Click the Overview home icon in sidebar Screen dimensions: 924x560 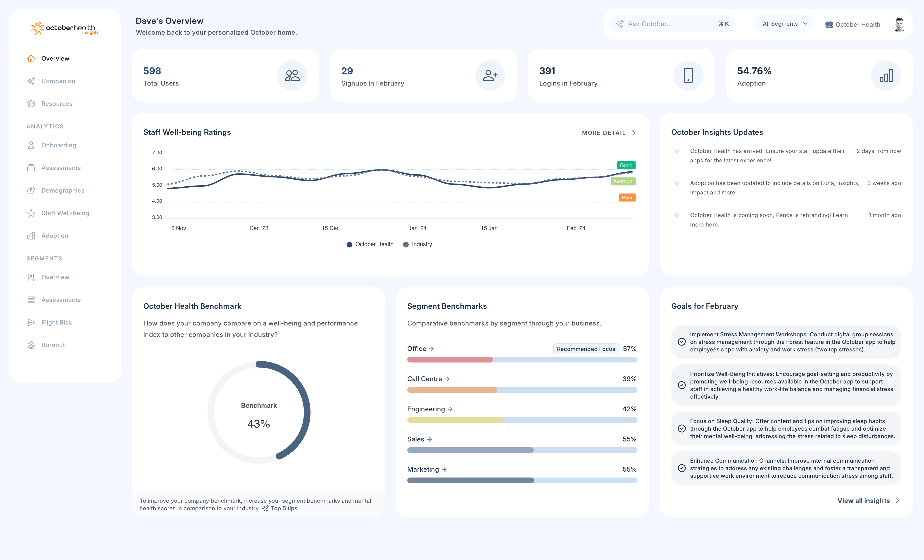(31, 58)
